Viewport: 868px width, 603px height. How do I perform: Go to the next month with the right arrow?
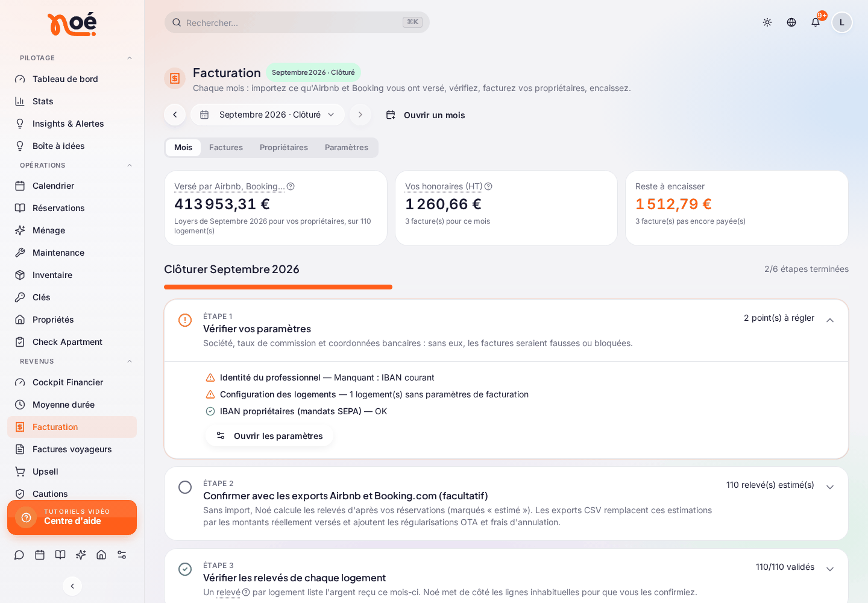tap(360, 115)
